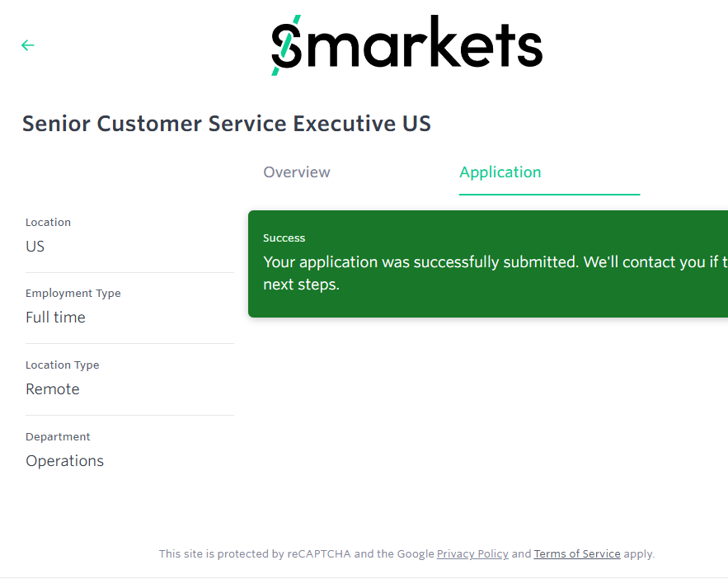Image resolution: width=728 pixels, height=579 pixels.
Task: Select the "Full time" employment value
Action: coord(56,318)
